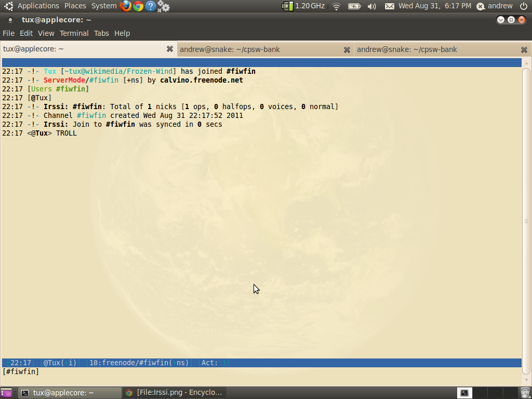Open the andrew user menu
The height and width of the screenshot is (399, 532).
pos(495,6)
